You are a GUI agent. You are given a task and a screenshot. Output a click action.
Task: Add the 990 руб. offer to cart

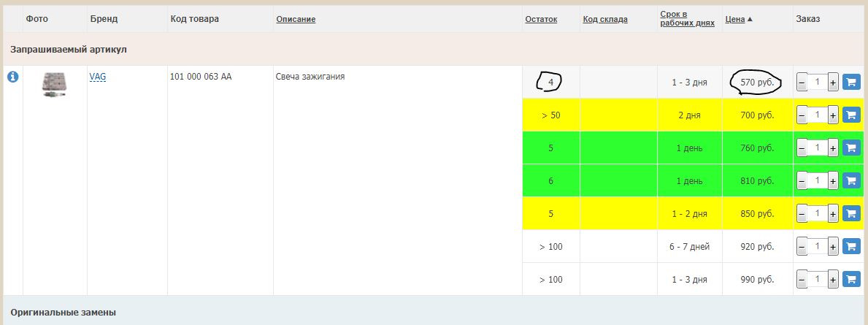pyautogui.click(x=851, y=279)
